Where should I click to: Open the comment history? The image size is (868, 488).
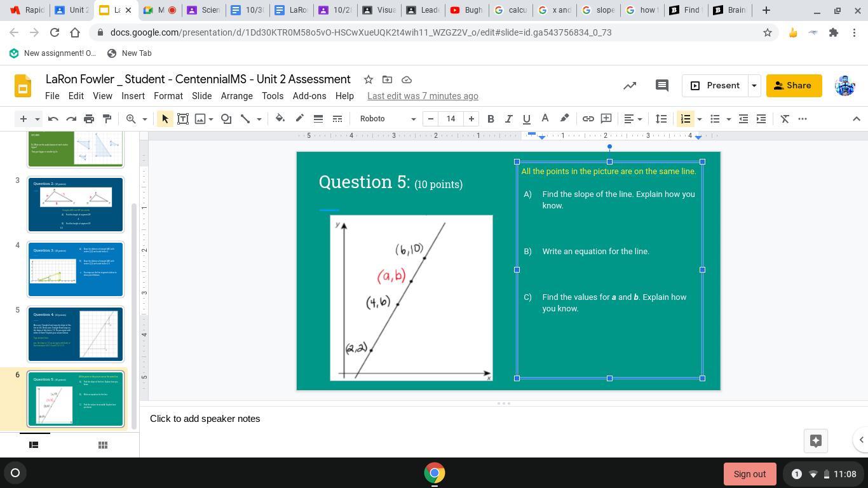click(x=661, y=86)
